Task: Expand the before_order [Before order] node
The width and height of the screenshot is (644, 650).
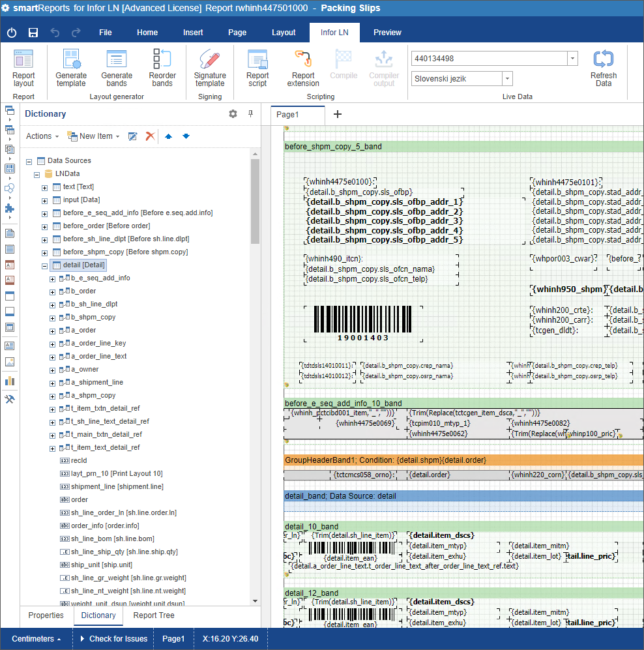Action: coord(45,227)
